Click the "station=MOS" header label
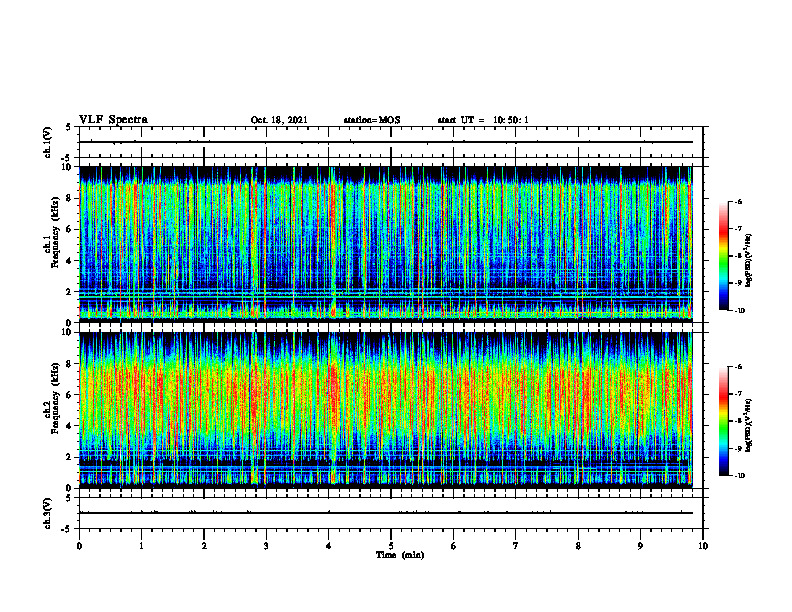This screenshot has width=792, height=612. tap(372, 120)
